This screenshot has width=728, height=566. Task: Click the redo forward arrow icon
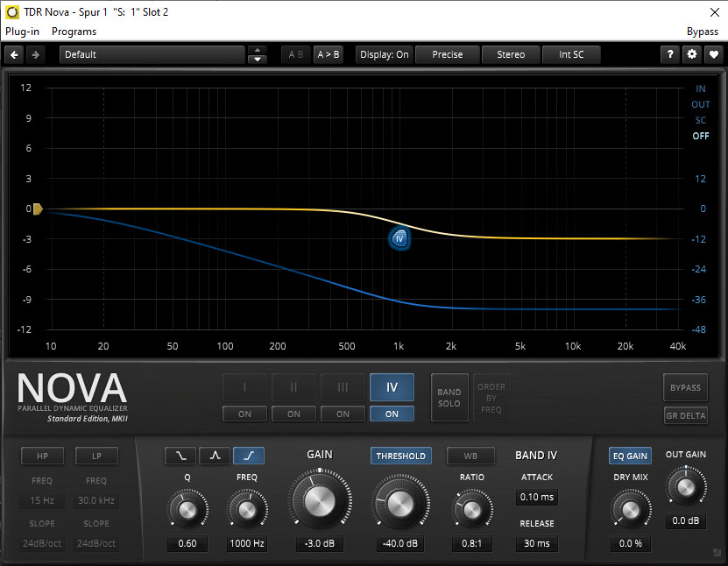35,55
